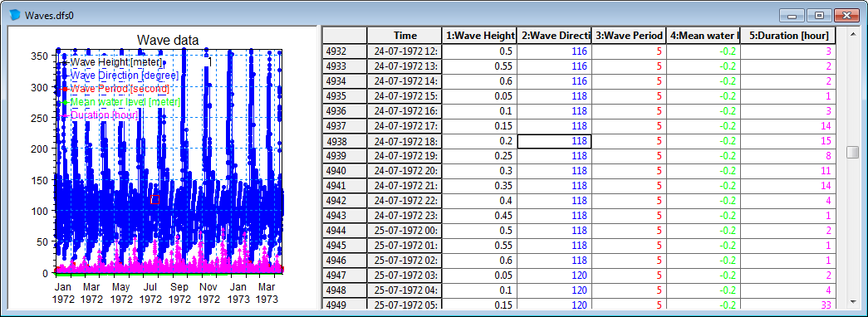Click duration 11 in row 4940

(x=787, y=170)
